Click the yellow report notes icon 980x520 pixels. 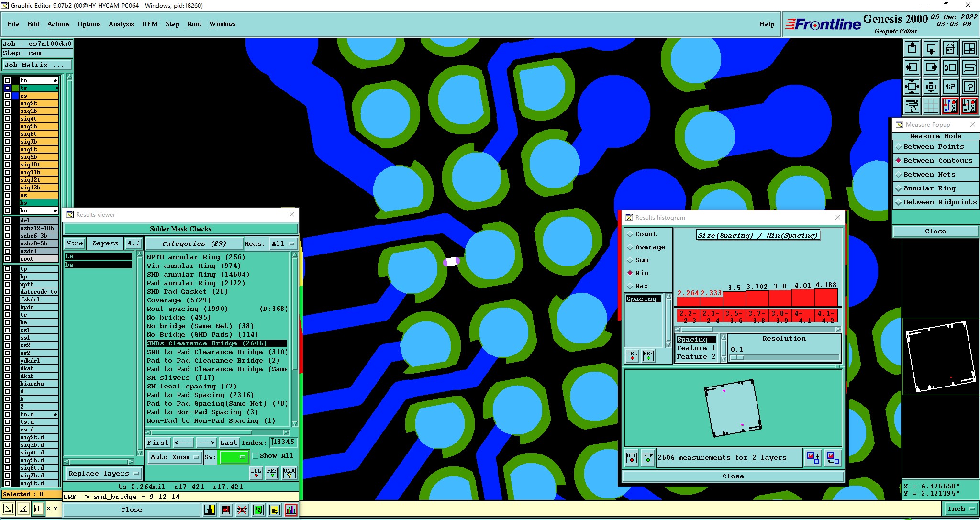pyautogui.click(x=274, y=510)
